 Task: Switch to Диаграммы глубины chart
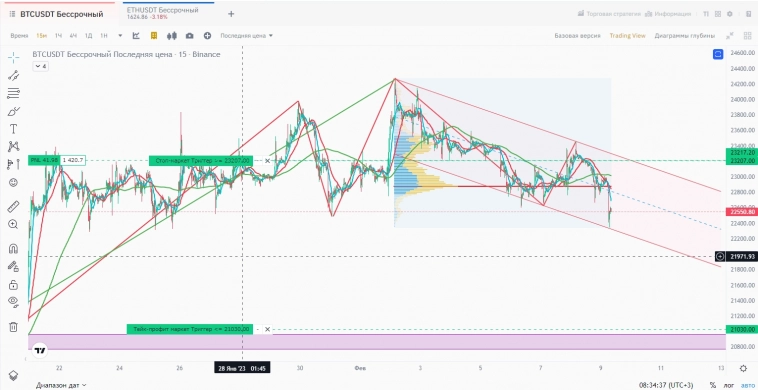[685, 35]
